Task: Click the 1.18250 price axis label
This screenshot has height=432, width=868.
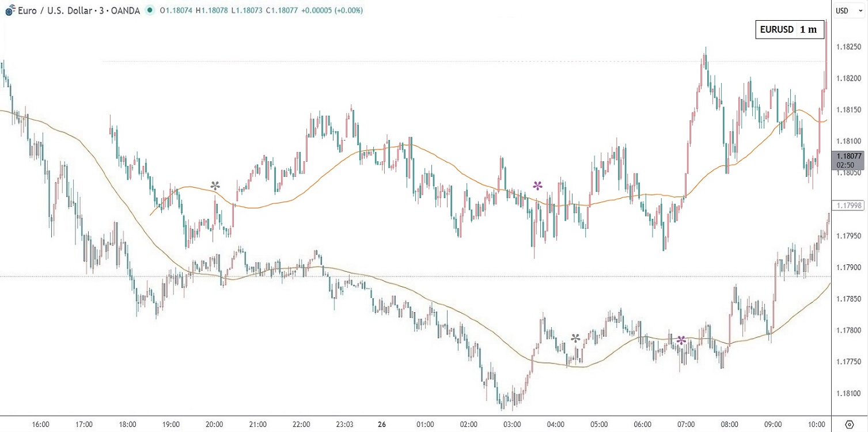Action: [x=849, y=47]
